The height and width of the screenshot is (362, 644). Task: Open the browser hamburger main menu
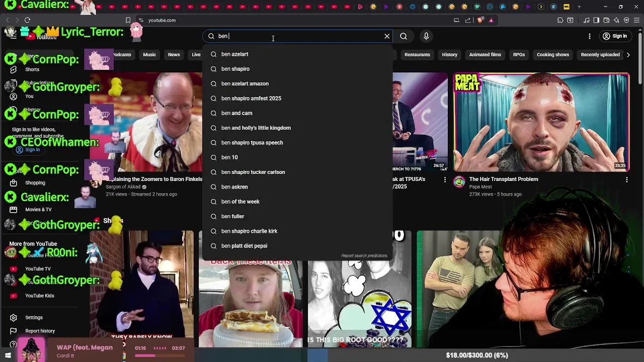[636, 20]
